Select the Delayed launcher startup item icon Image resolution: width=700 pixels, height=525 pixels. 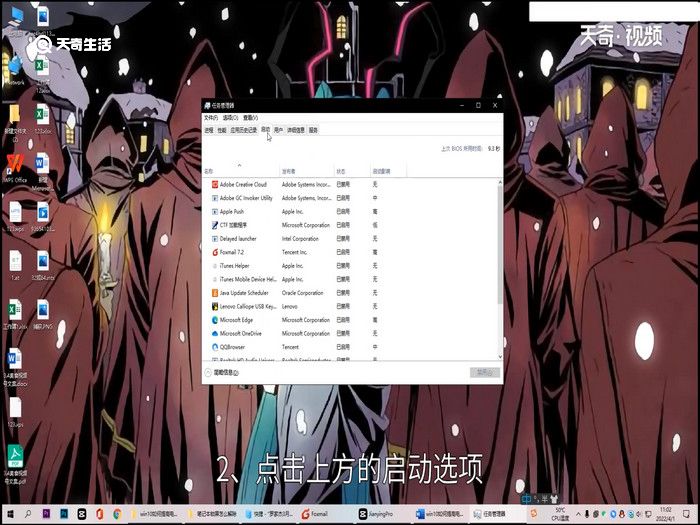pos(215,239)
